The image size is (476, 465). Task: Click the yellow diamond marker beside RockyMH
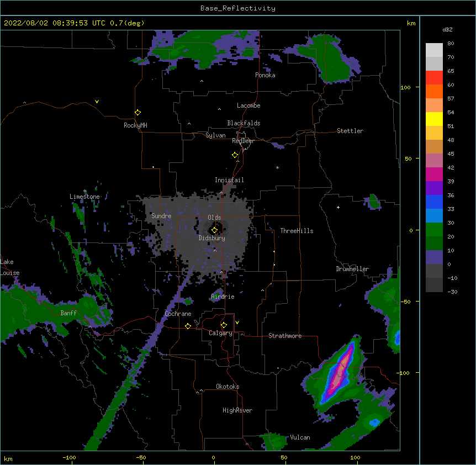pos(138,113)
